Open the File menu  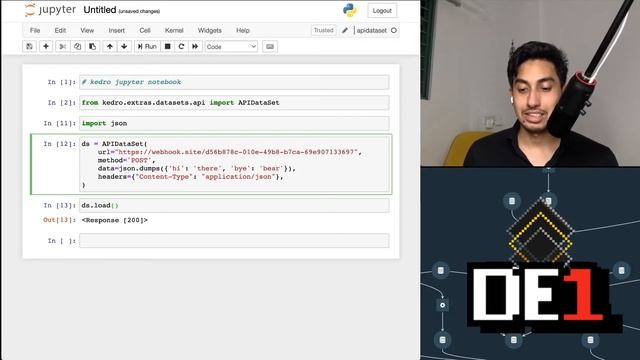pos(35,30)
